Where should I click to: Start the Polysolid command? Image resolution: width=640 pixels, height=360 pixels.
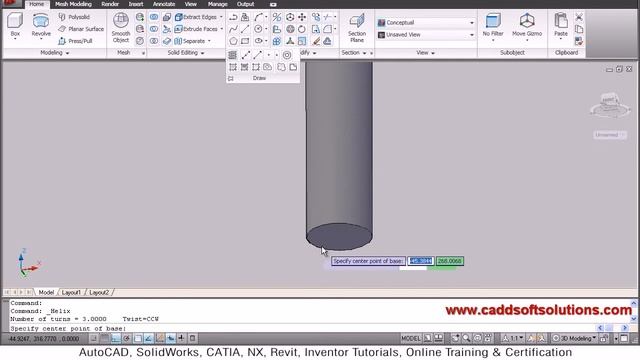coord(74,17)
